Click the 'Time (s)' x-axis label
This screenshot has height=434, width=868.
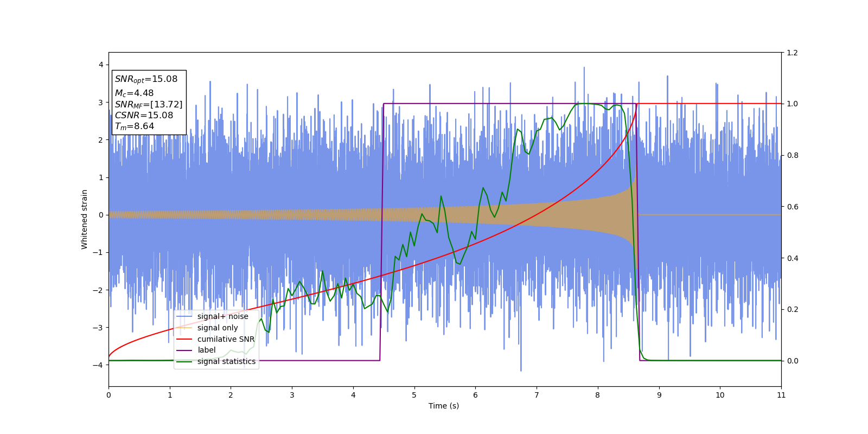pyautogui.click(x=444, y=406)
